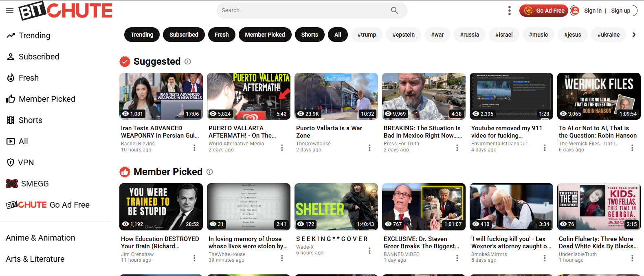
Task: Select the All filter chip
Action: 338,35
